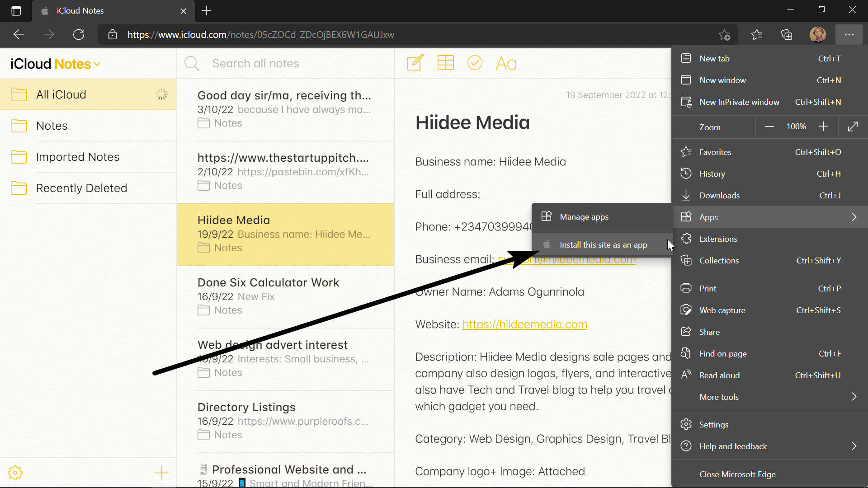View site information lock icon
Viewport: 868px width, 488px height.
(113, 34)
